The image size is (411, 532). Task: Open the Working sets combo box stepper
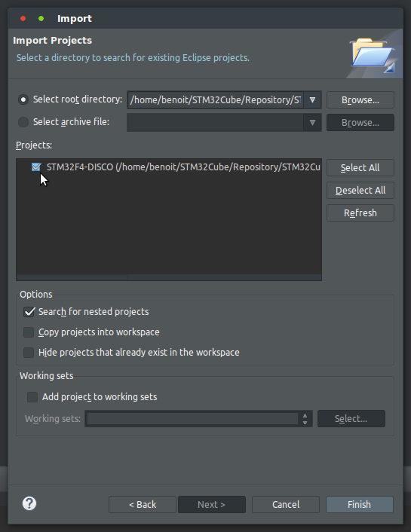(x=305, y=419)
